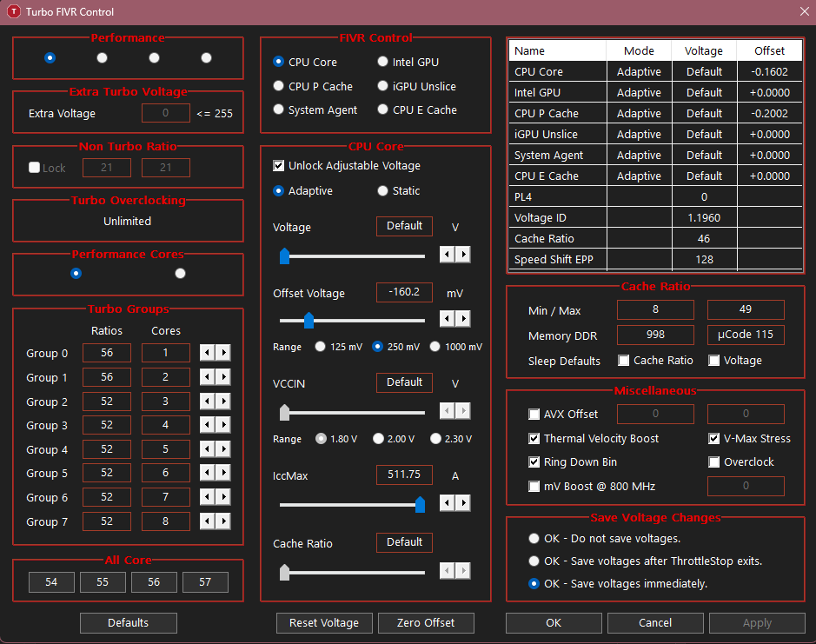Select iGPU Unslice option
This screenshot has width=816, height=644.
pos(382,86)
